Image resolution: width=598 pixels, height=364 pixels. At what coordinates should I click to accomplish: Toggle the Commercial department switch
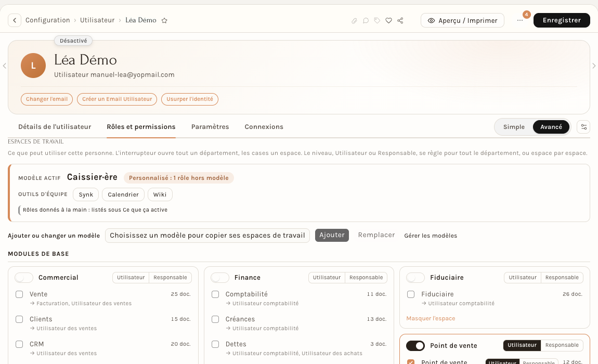23,278
